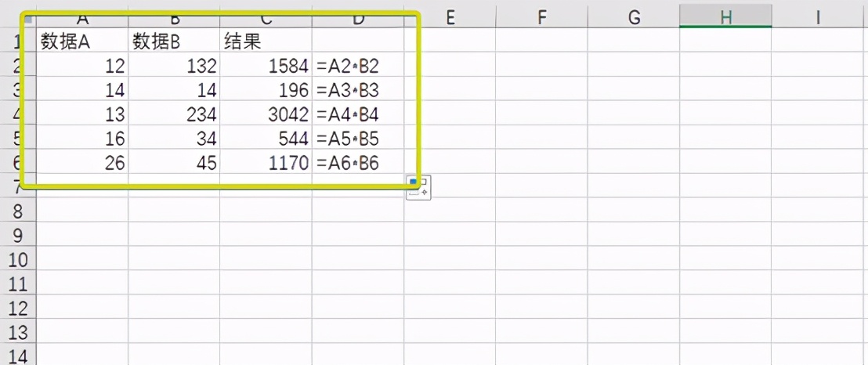Select column F header
Viewport: 868px width, 365px height.
[x=541, y=18]
